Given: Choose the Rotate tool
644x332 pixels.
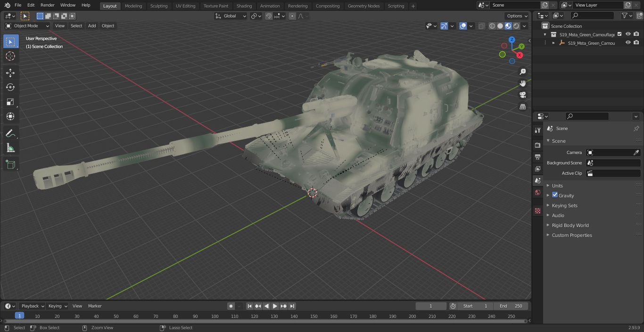Looking at the screenshot, I should (x=10, y=87).
